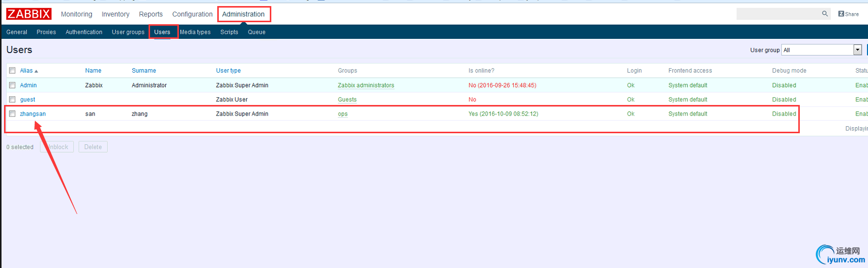
Task: Go to the General submenu
Action: point(17,32)
